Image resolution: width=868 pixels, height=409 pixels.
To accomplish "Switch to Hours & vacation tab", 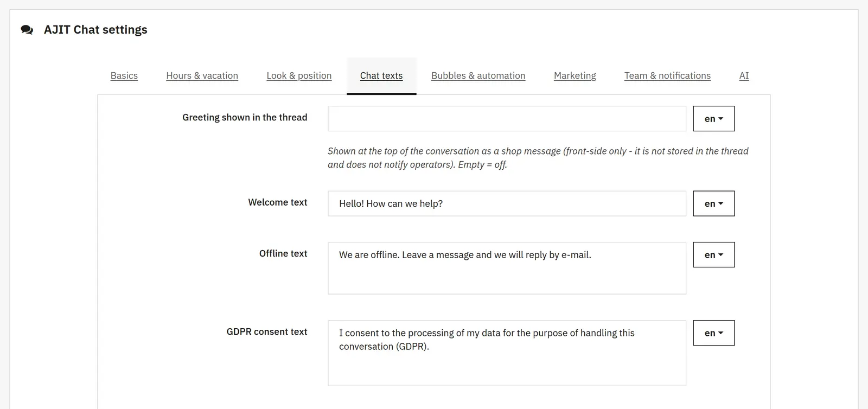I will click(x=202, y=75).
